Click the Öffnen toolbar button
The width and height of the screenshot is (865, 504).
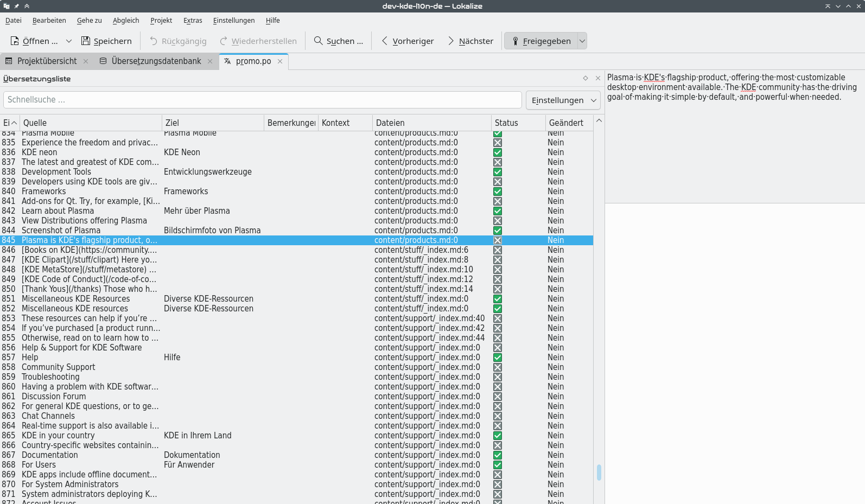(x=34, y=41)
